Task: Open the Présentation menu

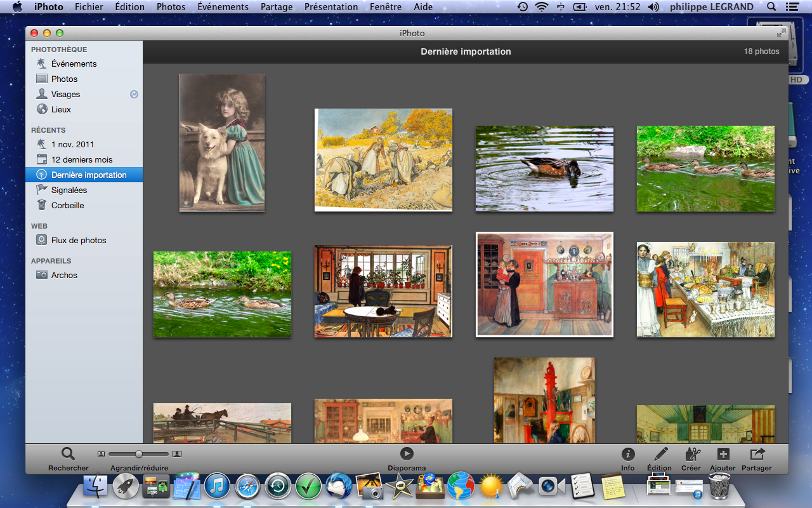Action: pos(331,7)
